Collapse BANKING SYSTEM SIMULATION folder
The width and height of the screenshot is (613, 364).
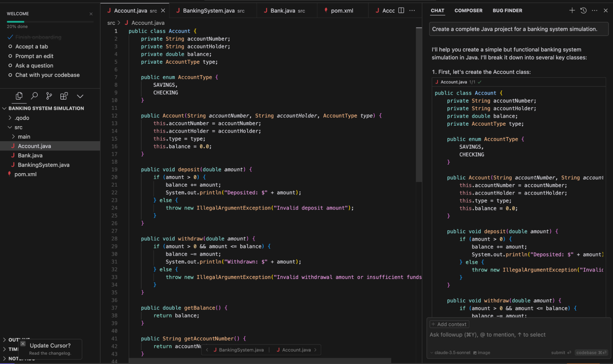[4, 108]
